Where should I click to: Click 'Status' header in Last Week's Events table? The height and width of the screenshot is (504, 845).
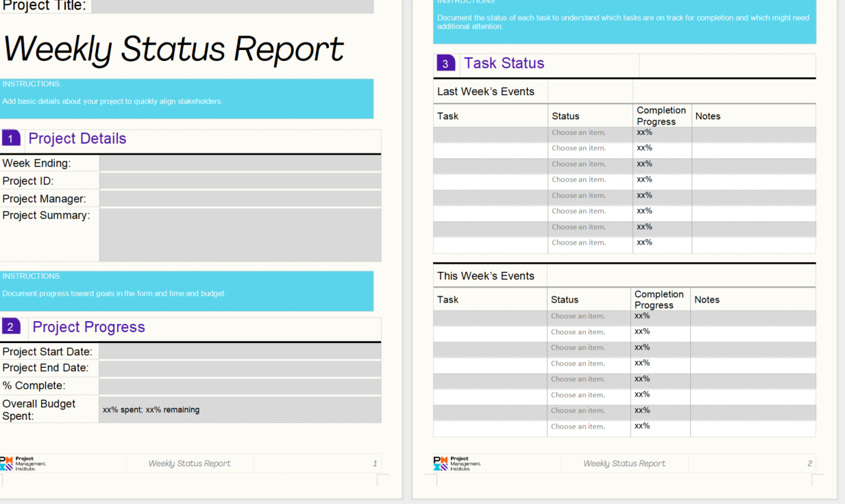pos(565,116)
